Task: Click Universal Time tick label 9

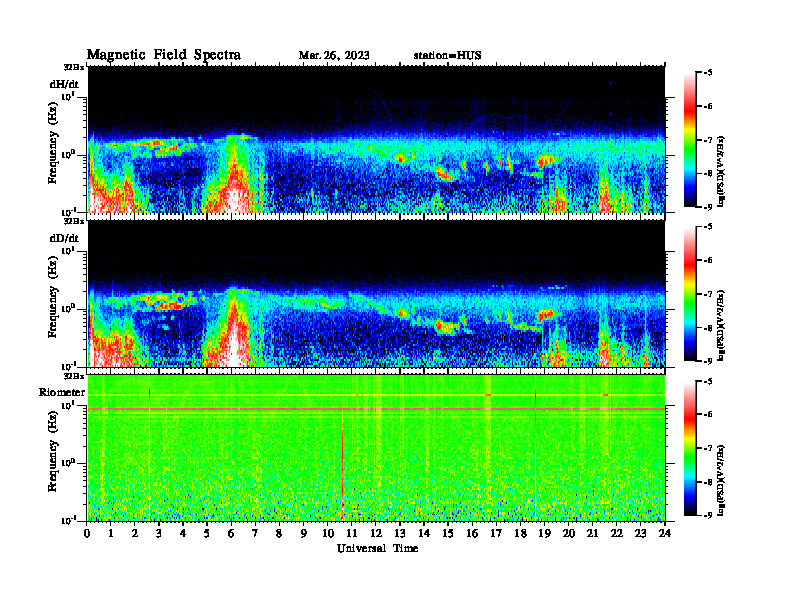Action: [304, 534]
